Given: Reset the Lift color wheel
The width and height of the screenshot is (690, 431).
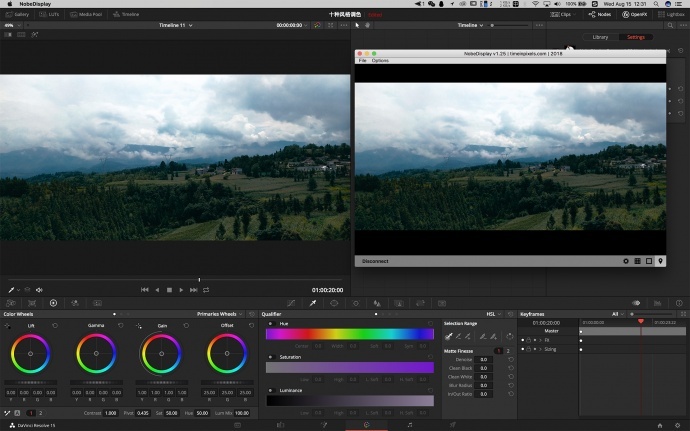Looking at the screenshot, I should pos(55,325).
